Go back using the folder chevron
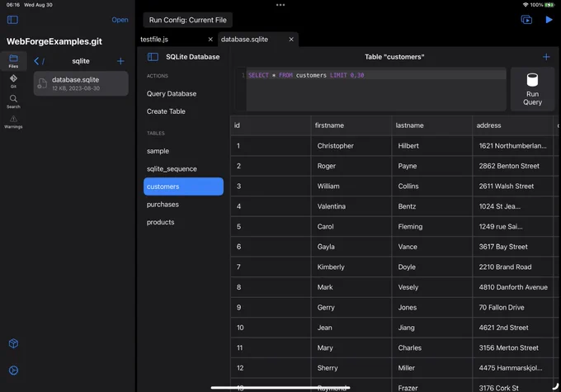This screenshot has height=392, width=561. point(36,61)
